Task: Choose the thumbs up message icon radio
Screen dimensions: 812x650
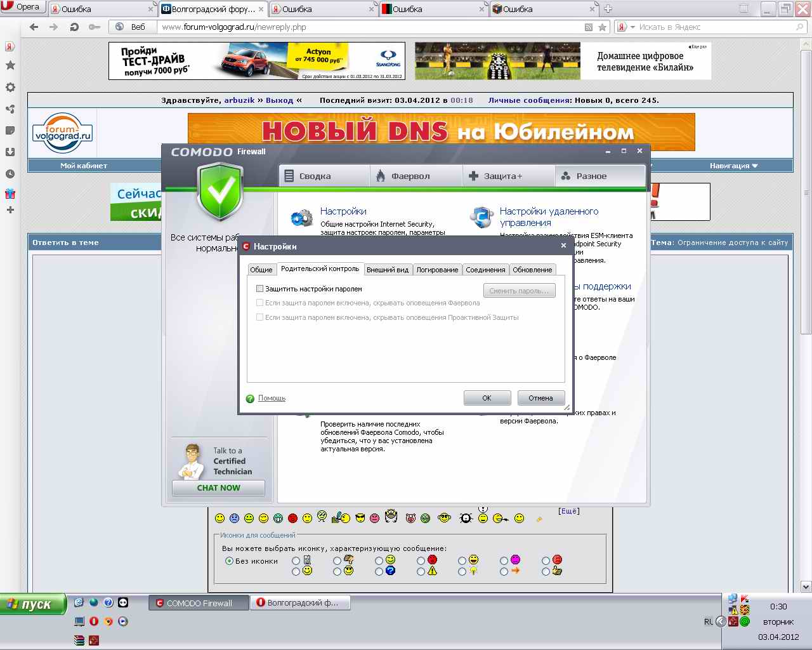Action: [x=546, y=571]
